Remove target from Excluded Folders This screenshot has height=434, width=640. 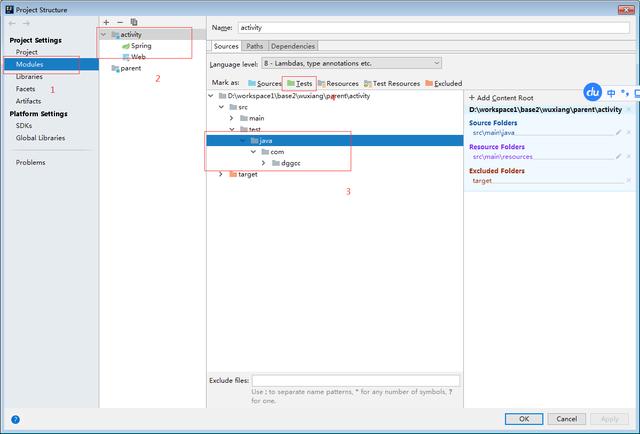[x=629, y=180]
